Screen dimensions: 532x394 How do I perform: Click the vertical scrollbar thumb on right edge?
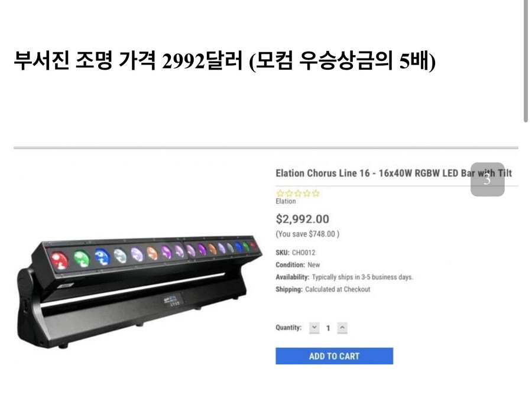pyautogui.click(x=525, y=60)
